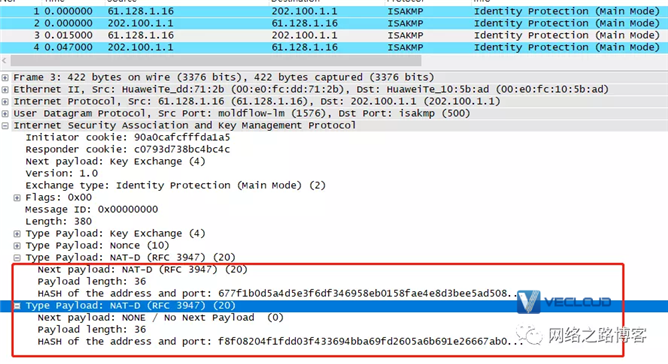Select packet 4 at time 0.047000
Viewport: 668px width, 364px height.
334,47
